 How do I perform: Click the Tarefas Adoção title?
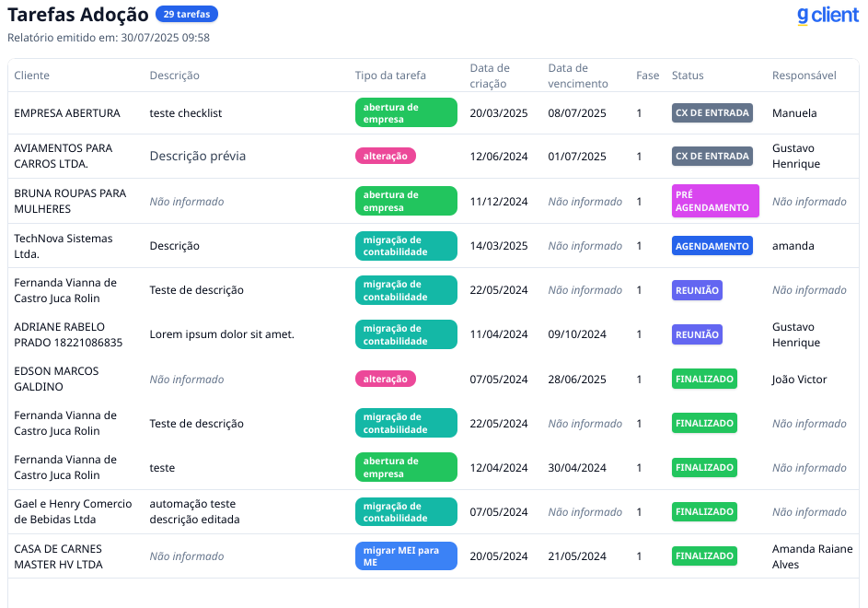tap(78, 15)
